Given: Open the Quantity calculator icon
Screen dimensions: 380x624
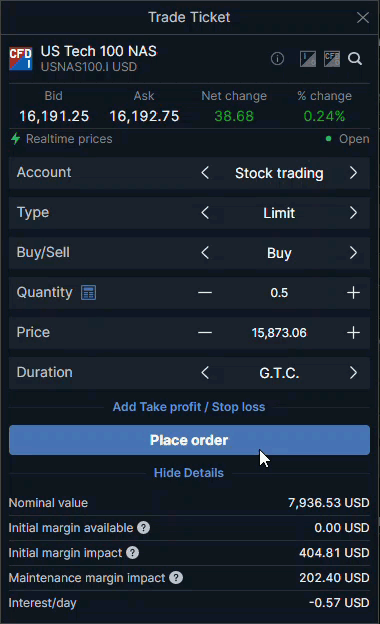Looking at the screenshot, I should (x=88, y=292).
